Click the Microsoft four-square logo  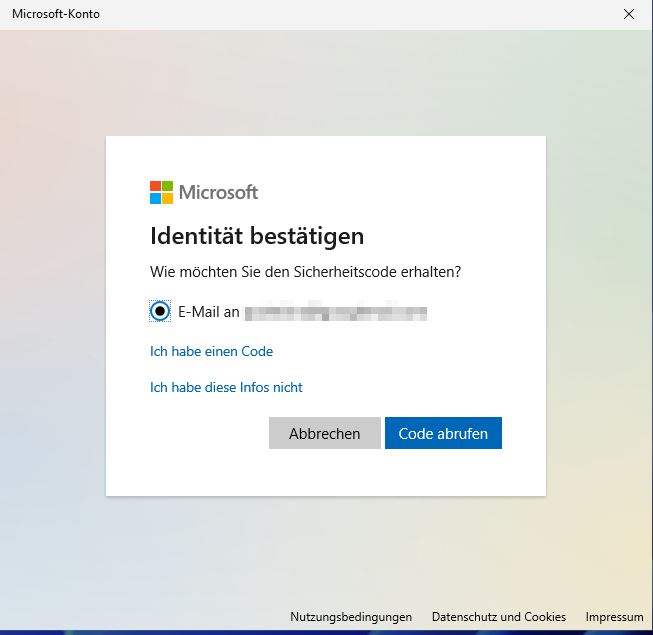tap(161, 192)
